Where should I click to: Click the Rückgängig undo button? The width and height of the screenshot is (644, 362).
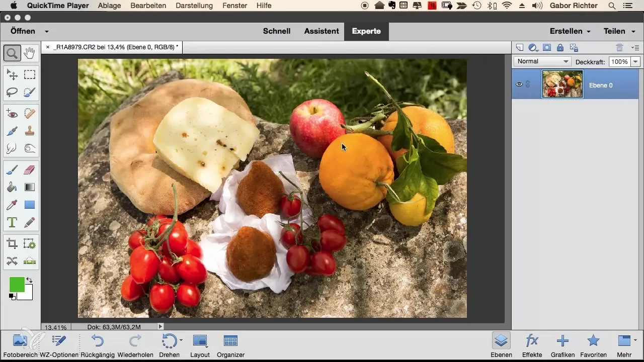tap(98, 345)
